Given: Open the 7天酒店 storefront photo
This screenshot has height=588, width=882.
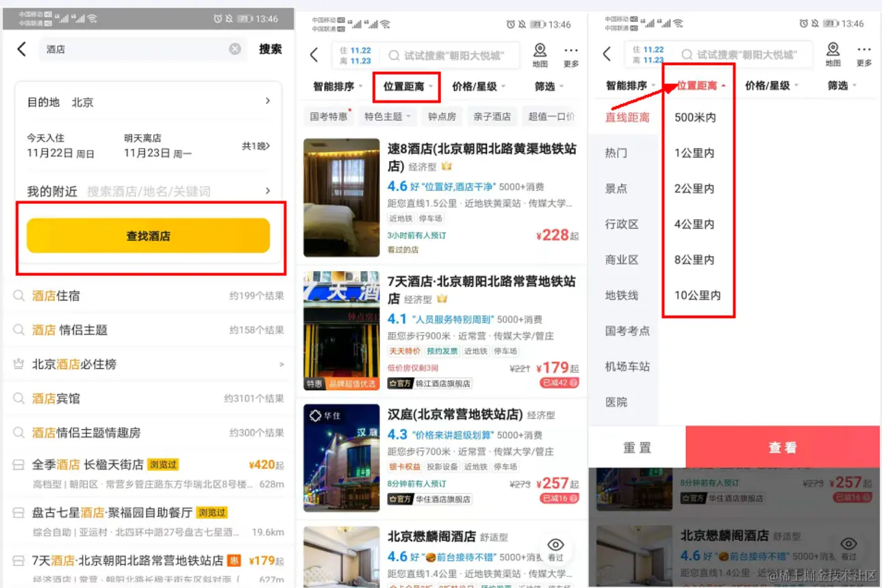Looking at the screenshot, I should (x=341, y=331).
